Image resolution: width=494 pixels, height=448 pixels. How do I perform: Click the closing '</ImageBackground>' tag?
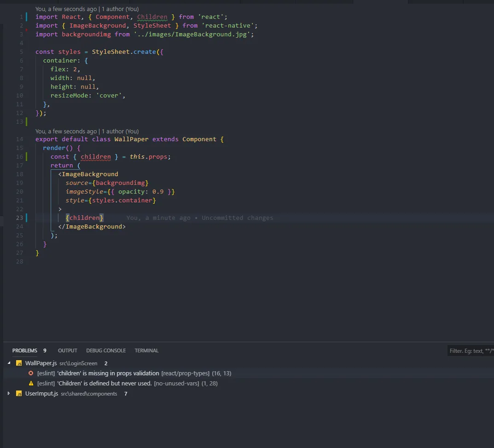[x=92, y=227]
